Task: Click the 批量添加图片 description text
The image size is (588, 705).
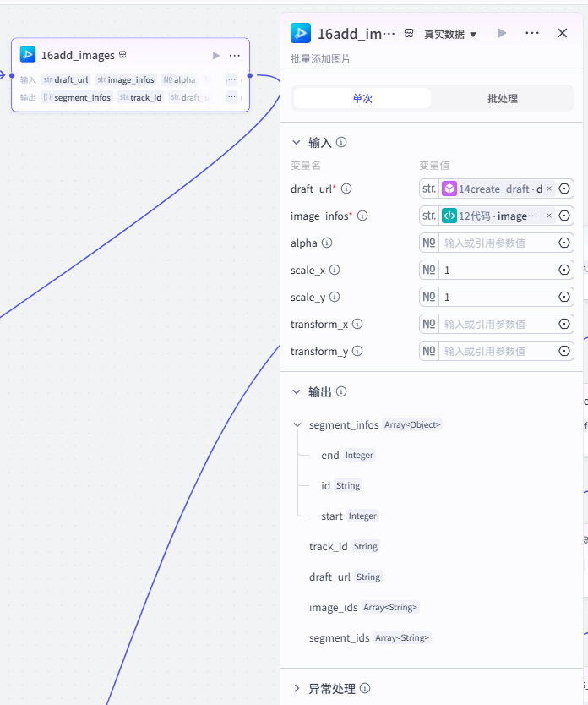Action: coord(320,59)
